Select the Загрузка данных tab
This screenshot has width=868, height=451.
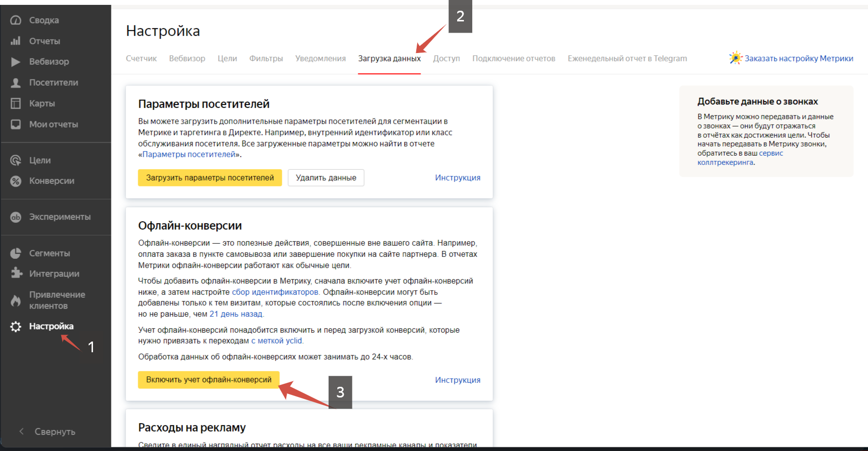tap(389, 58)
